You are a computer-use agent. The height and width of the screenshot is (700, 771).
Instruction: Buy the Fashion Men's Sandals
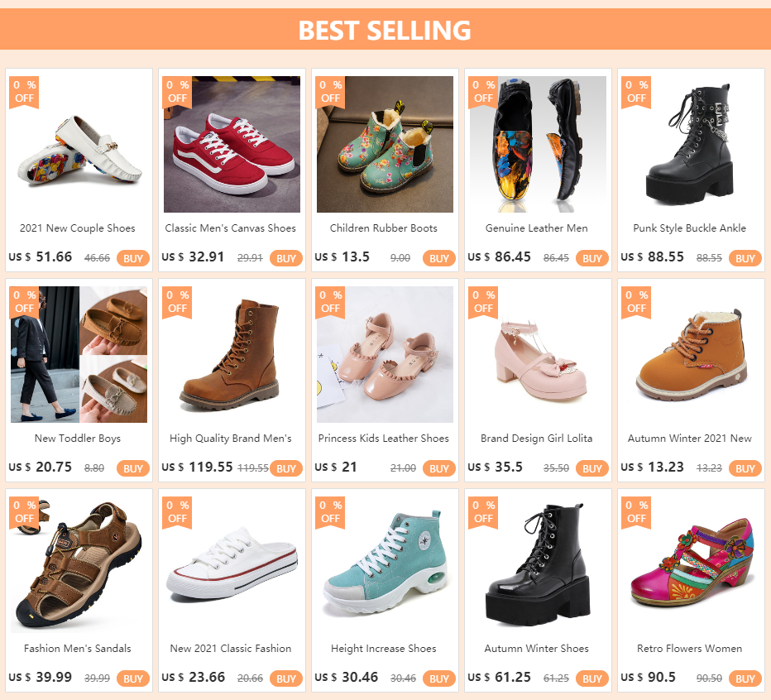point(133,678)
